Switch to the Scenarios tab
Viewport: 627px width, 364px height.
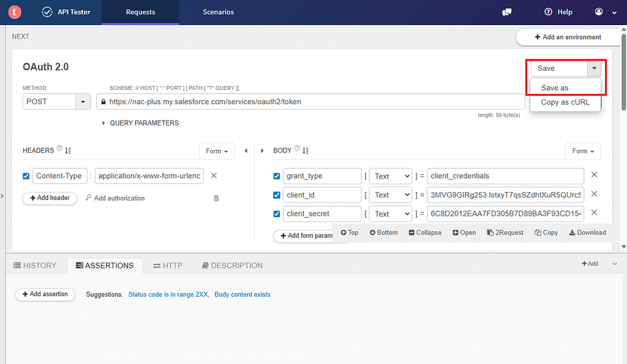[x=218, y=12]
